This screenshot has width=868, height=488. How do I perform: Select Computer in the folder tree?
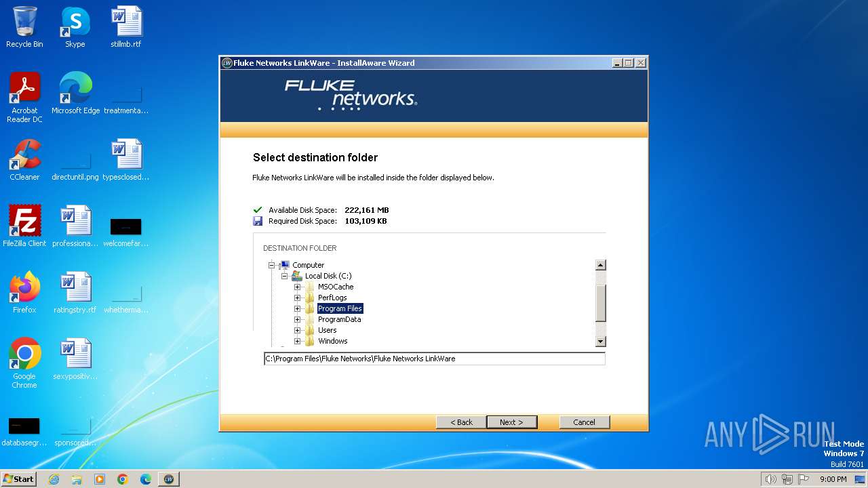(x=308, y=265)
